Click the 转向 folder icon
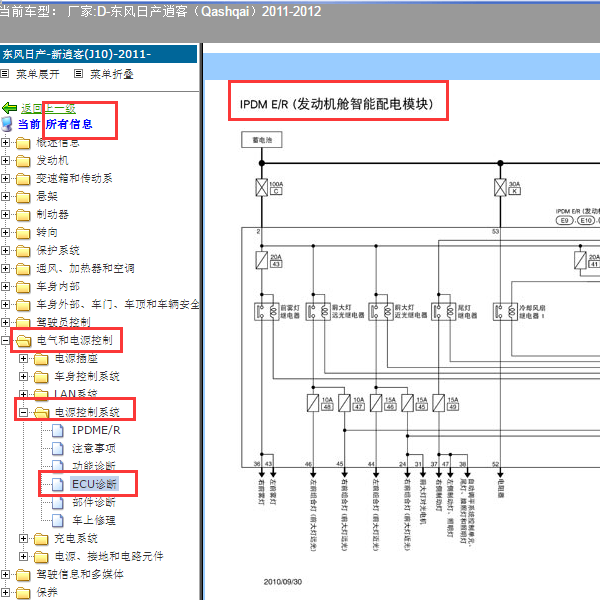This screenshot has width=600, height=600. click(23, 233)
